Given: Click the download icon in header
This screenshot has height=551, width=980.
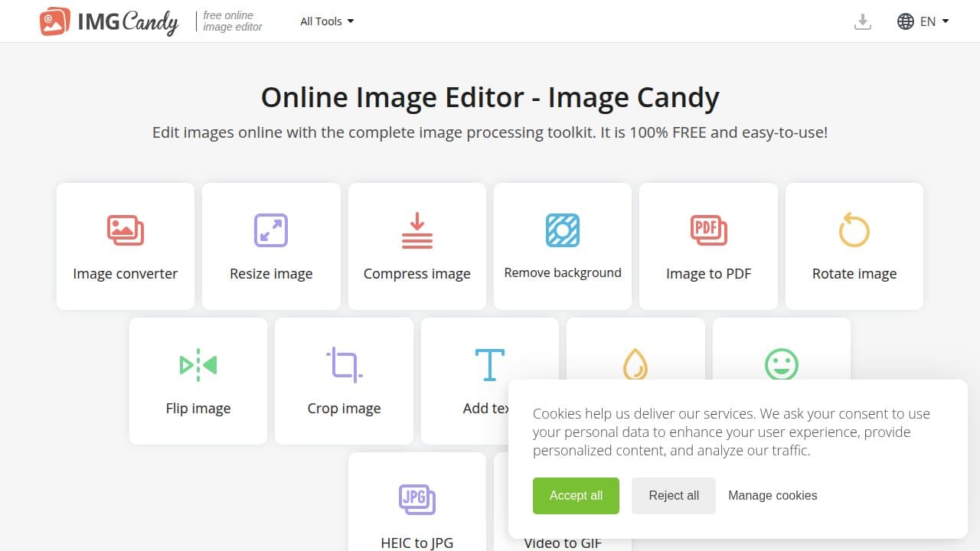Looking at the screenshot, I should [x=863, y=22].
